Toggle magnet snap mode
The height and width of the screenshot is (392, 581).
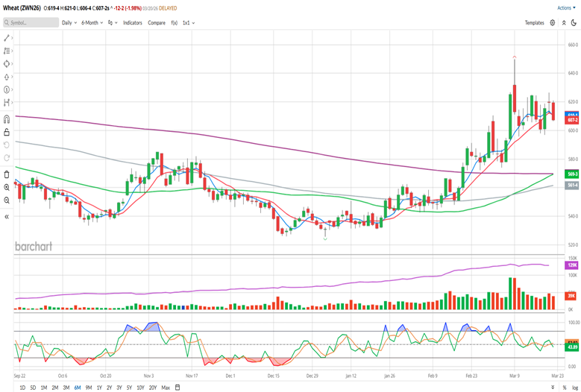[7, 118]
